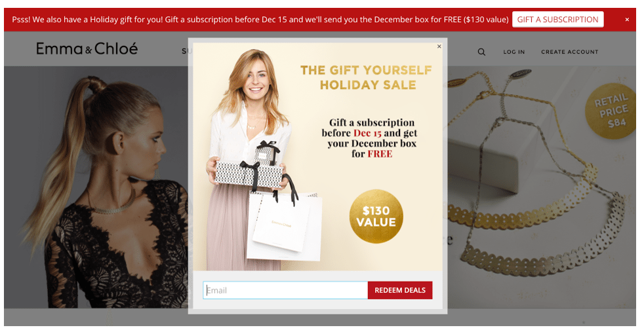Select the ponytail model hero image
The width and height of the screenshot is (644, 334).
pyautogui.click(x=96, y=187)
